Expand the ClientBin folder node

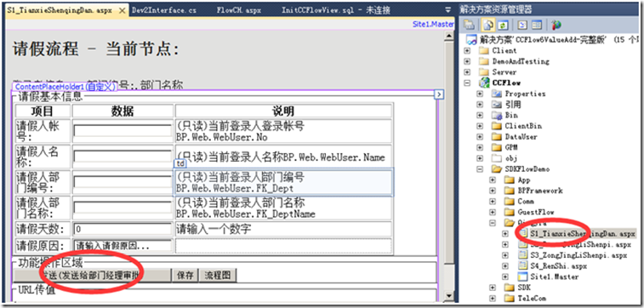pos(480,126)
